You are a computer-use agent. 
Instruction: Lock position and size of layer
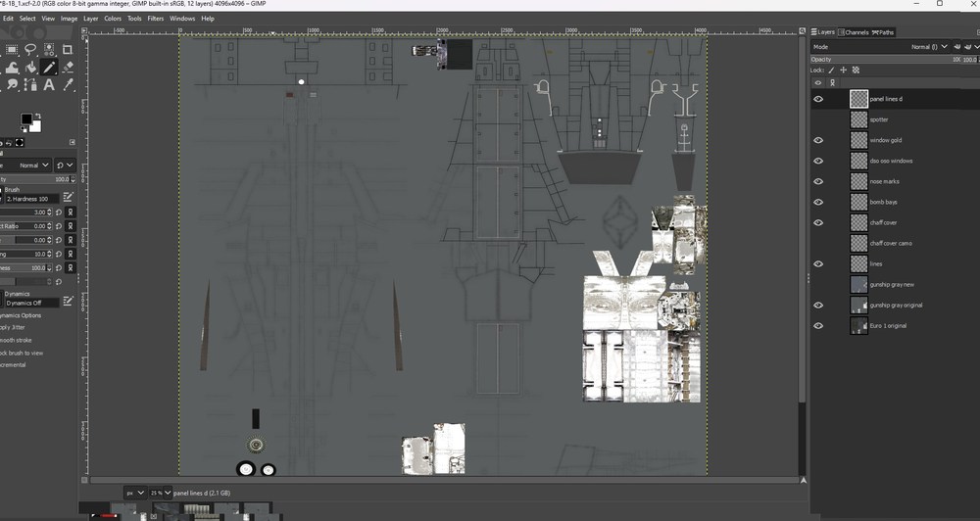point(843,70)
